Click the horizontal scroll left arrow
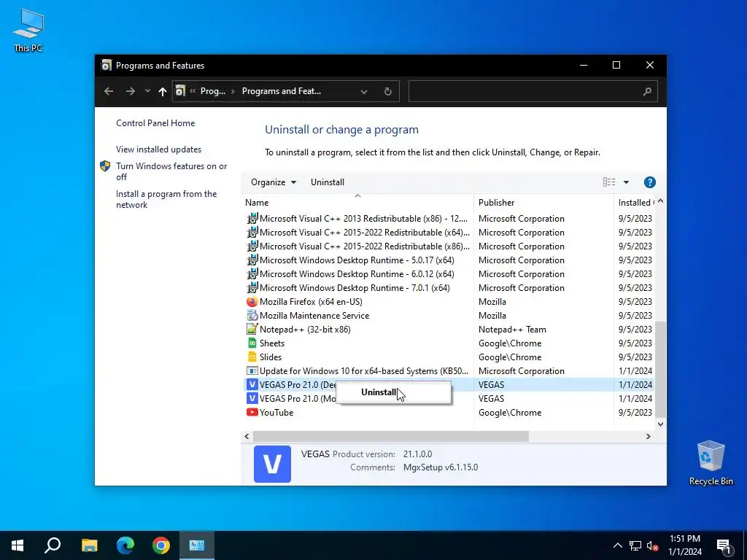 247,436
